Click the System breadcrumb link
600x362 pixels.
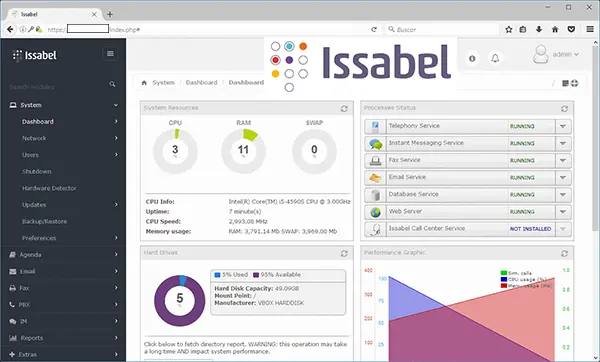click(x=163, y=83)
